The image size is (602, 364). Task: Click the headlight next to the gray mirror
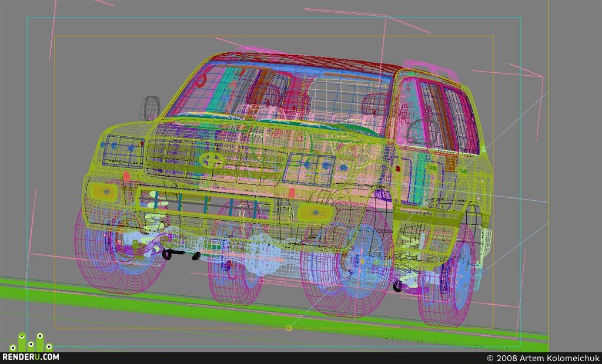point(123,151)
